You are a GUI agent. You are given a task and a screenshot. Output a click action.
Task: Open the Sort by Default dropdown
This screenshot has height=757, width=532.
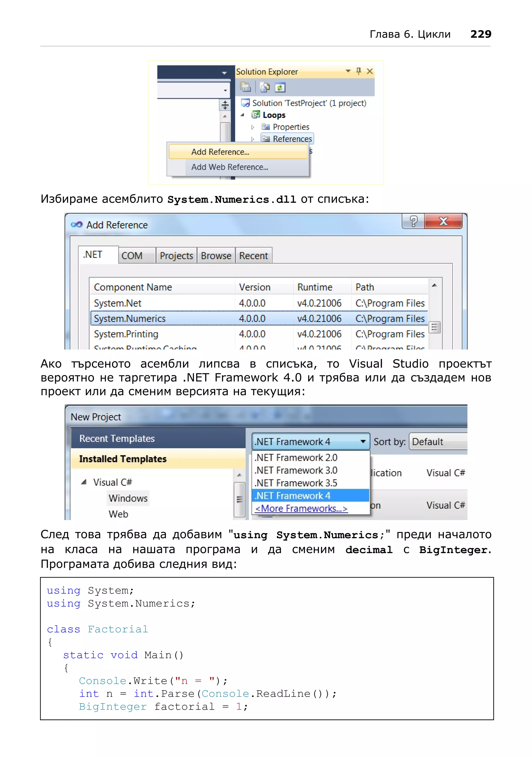point(438,441)
